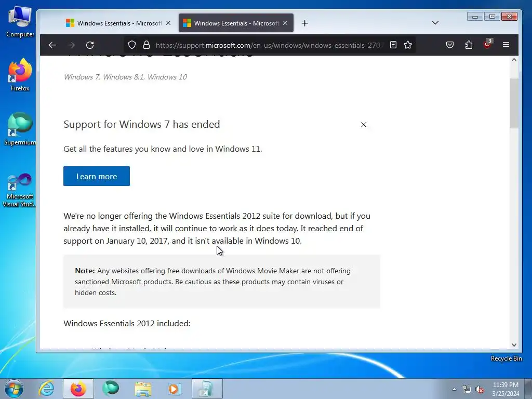Viewport: 532px width, 399px height.
Task: Open tracking protection shield info
Action: point(132,45)
